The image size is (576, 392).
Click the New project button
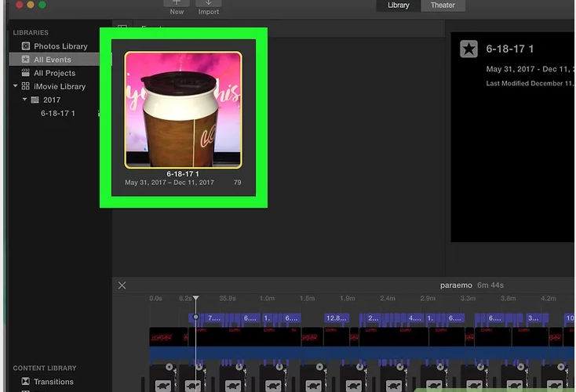tap(177, 7)
